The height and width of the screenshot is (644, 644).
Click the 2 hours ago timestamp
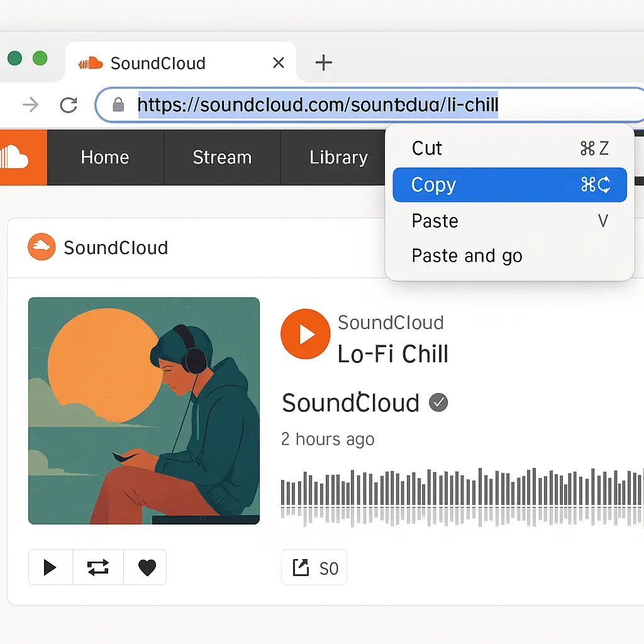coord(328,439)
